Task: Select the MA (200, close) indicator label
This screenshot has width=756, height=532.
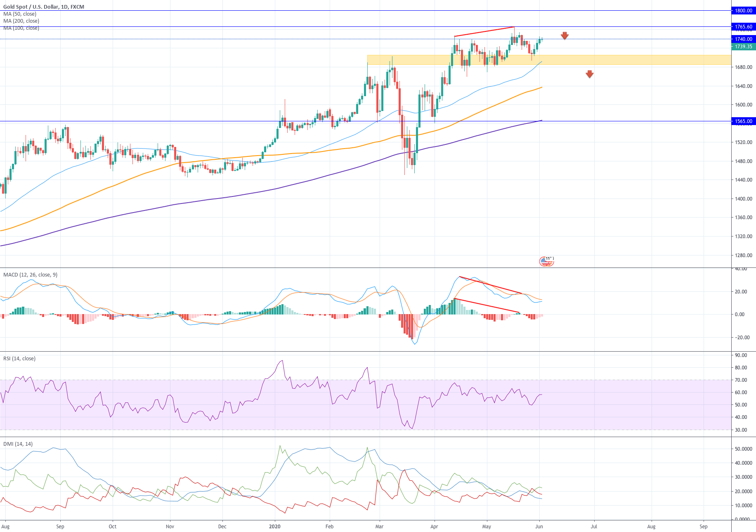Action: click(x=21, y=21)
